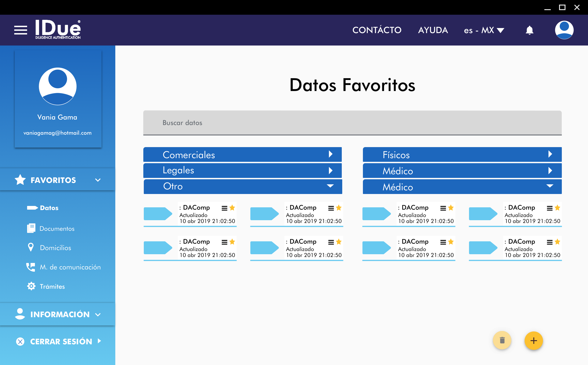Image resolution: width=588 pixels, height=365 pixels.
Task: Click CERRAR SESIÓN to log out
Action: pos(61,341)
